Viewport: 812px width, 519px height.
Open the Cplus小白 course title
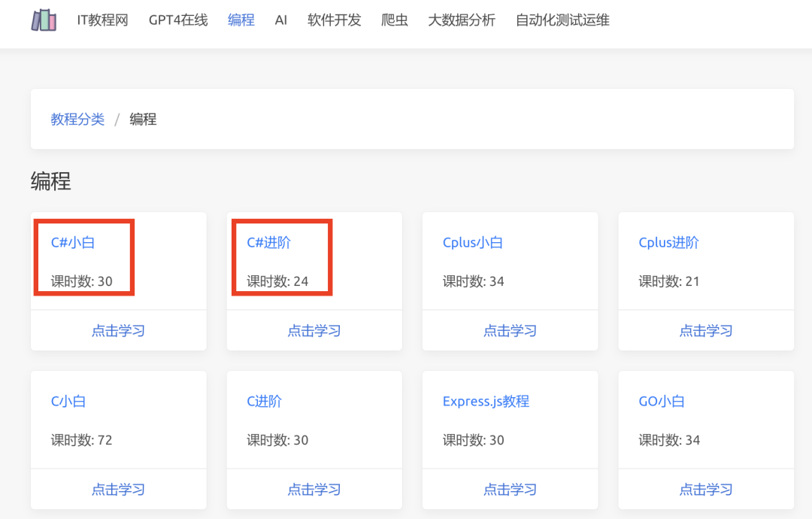coord(473,242)
